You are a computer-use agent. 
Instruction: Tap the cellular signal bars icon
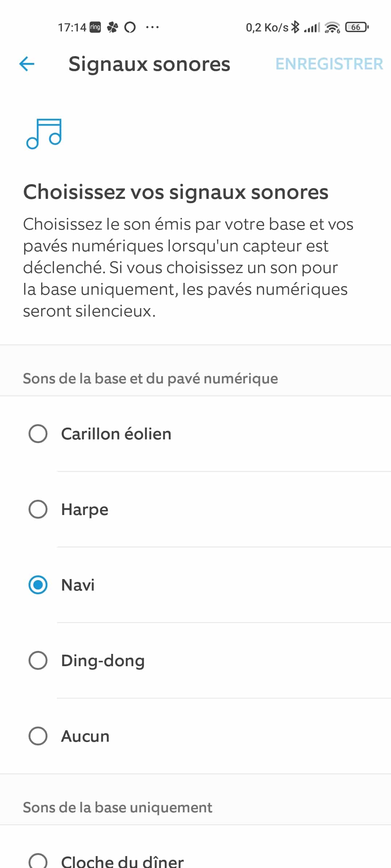[312, 27]
